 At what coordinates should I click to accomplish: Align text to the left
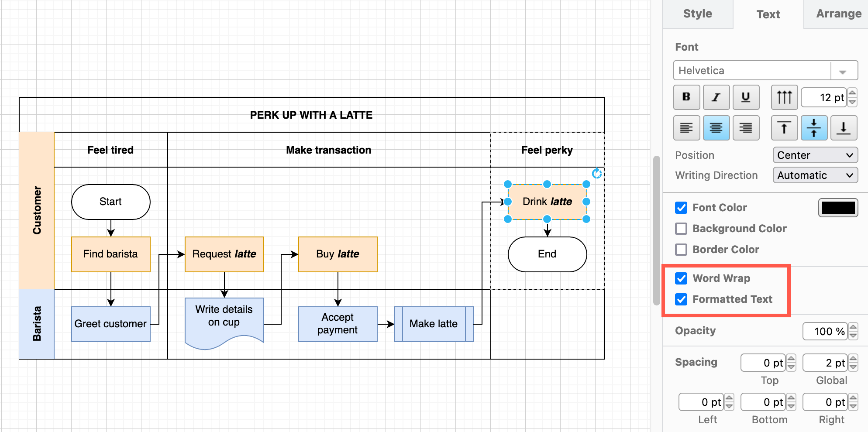click(x=686, y=128)
